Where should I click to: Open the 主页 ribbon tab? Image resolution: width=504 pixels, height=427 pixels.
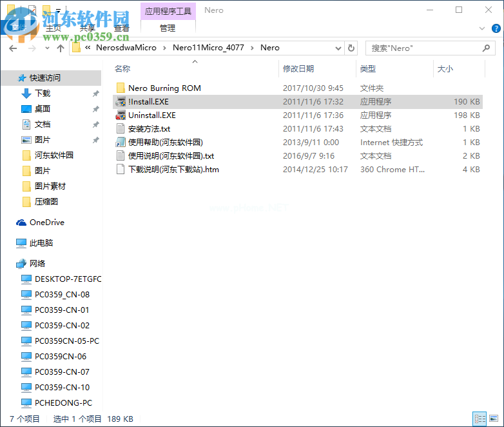coord(53,28)
